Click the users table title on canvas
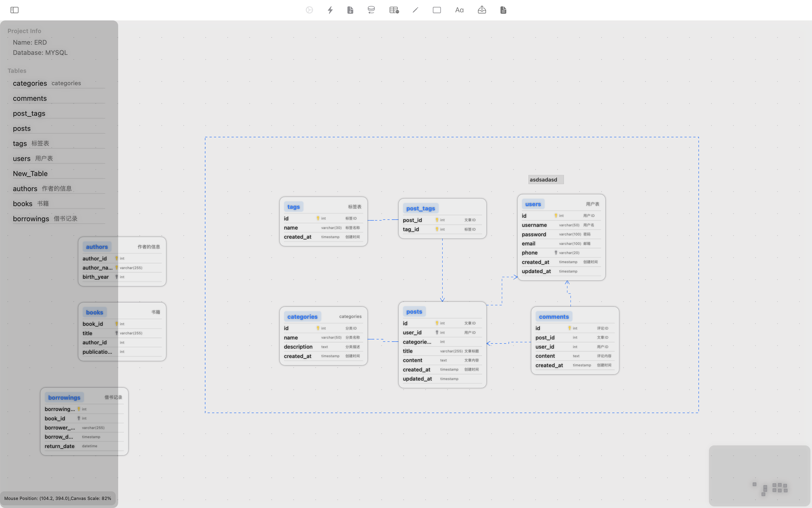Screen dimensions: 812x508 (x=533, y=204)
